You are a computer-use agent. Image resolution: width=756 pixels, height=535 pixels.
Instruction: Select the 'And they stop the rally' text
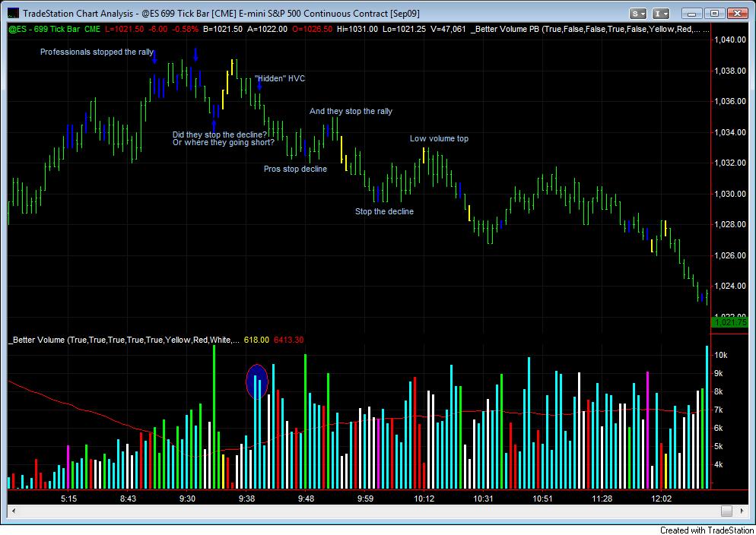coord(351,111)
